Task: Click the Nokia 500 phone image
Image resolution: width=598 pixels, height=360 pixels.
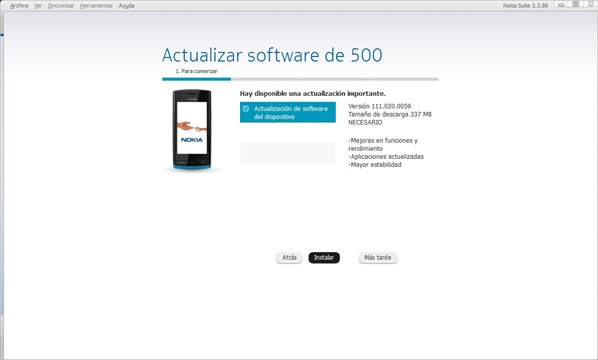Action: coord(191,130)
